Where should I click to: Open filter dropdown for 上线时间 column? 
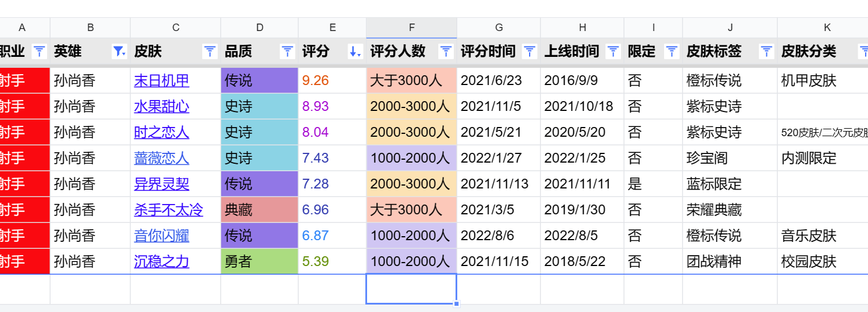tap(613, 52)
